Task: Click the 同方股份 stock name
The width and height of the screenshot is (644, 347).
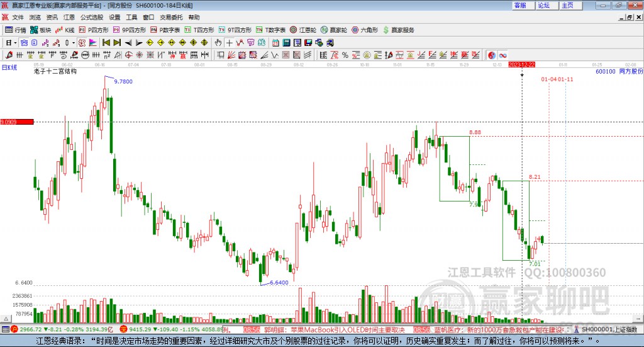Action: (631, 71)
